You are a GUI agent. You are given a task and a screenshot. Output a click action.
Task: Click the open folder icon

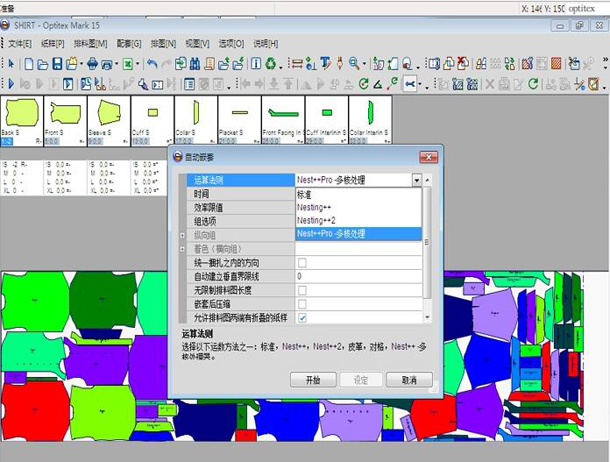[42, 64]
